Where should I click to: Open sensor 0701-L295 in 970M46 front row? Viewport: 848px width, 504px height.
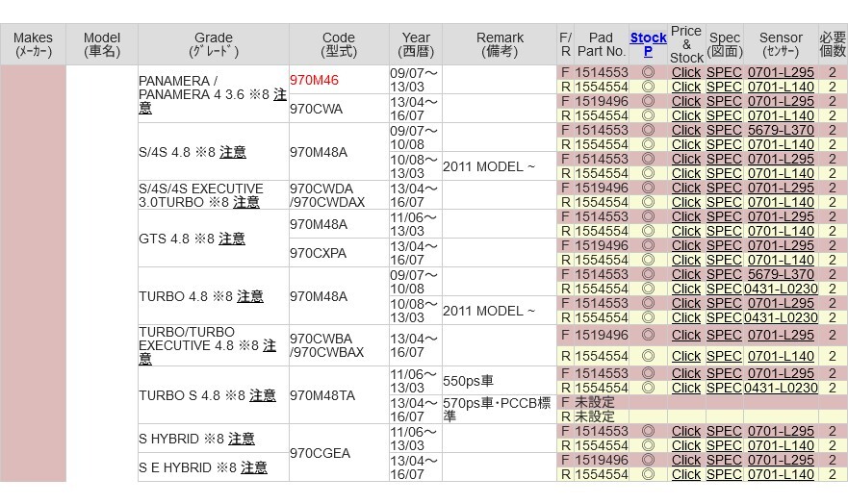[x=781, y=72]
